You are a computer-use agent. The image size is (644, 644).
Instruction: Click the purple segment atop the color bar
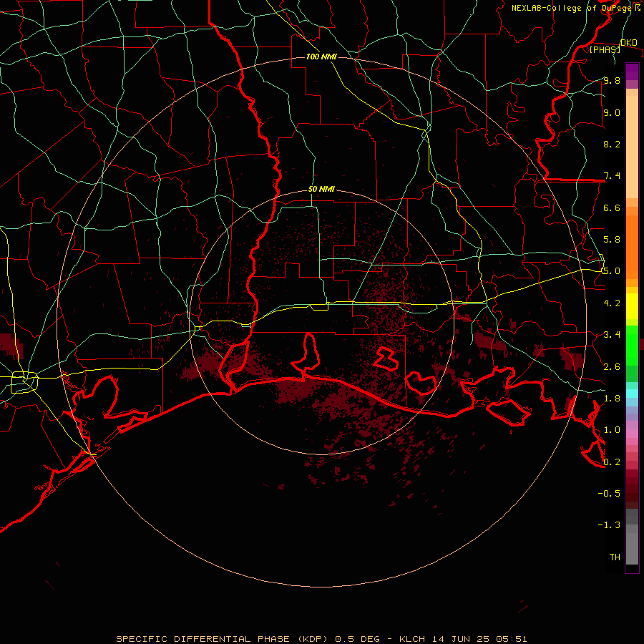coord(632,72)
